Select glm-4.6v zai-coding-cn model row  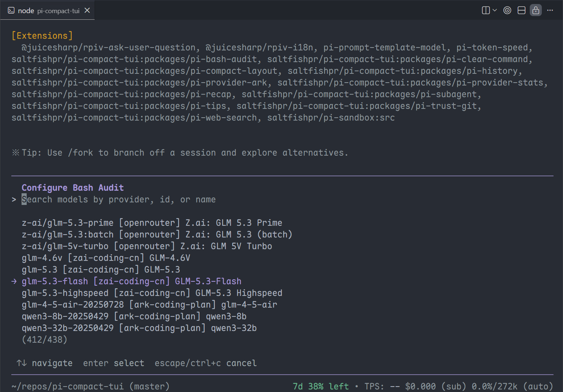(106, 258)
